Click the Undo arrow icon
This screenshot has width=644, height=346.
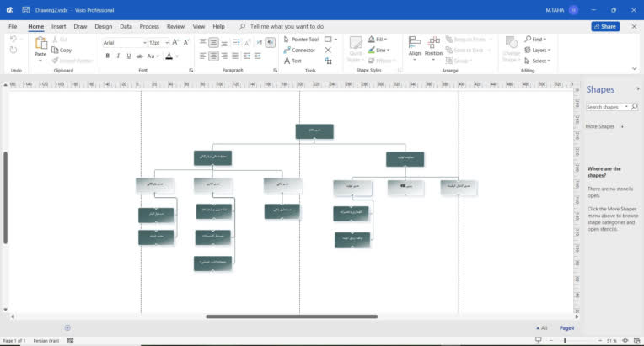click(13, 40)
